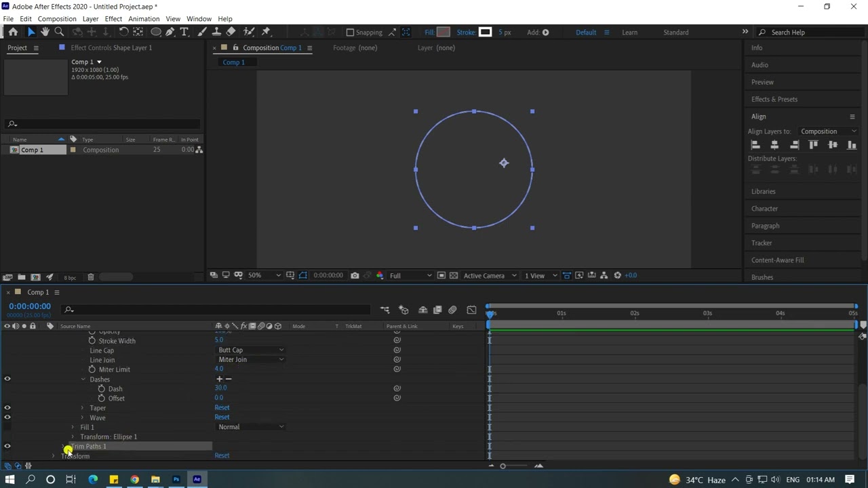The image size is (868, 488).
Task: Select the Roto Brush tool
Action: pyautogui.click(x=248, y=32)
